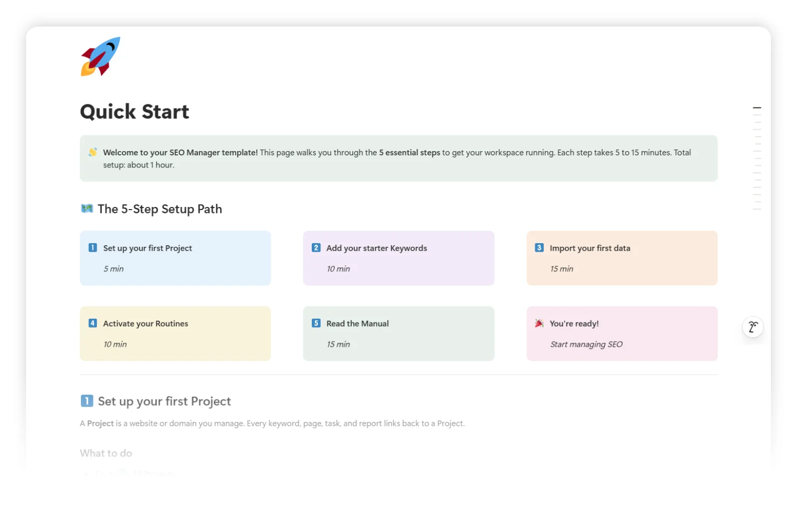Click the number 1 icon in the blue card

pos(93,248)
